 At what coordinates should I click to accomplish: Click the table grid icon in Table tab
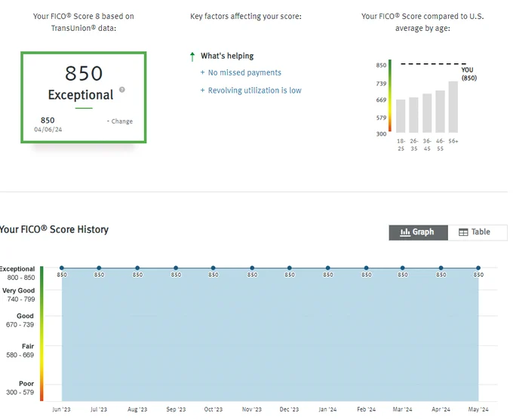463,232
